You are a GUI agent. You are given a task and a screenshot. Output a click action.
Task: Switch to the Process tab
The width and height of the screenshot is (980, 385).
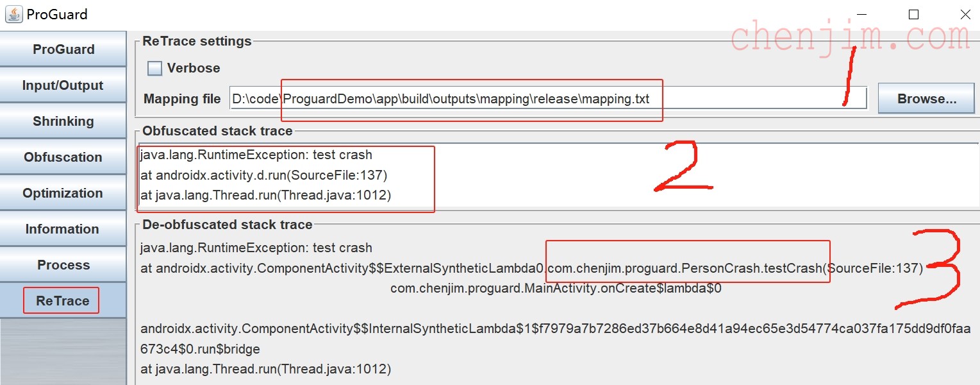coord(63,265)
